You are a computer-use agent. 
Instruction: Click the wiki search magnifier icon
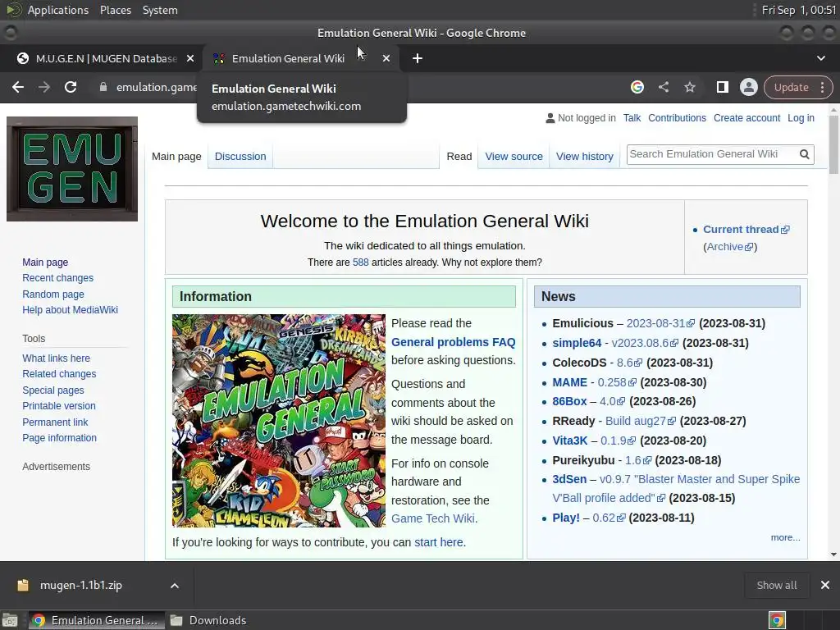(804, 154)
